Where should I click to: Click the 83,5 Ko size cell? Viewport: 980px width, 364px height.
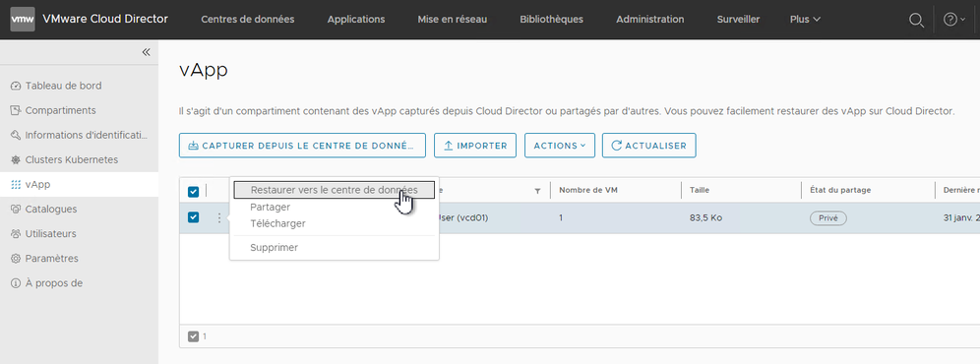click(x=705, y=218)
